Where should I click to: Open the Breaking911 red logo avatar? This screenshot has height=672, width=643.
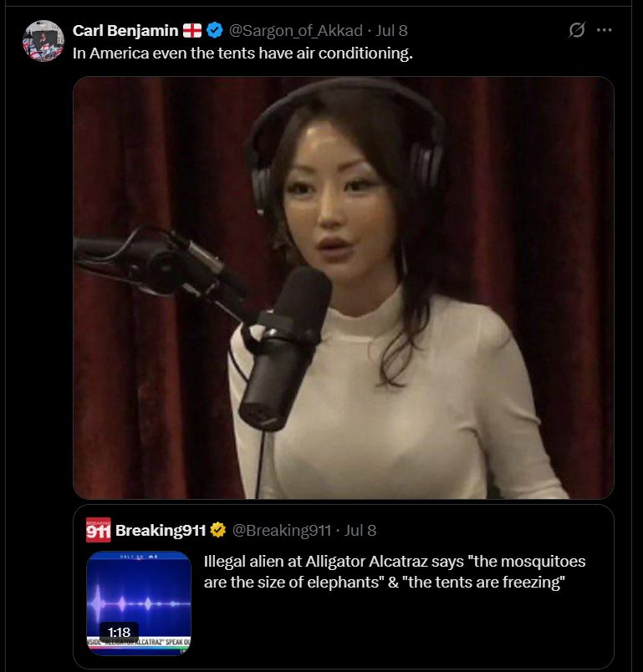98,530
